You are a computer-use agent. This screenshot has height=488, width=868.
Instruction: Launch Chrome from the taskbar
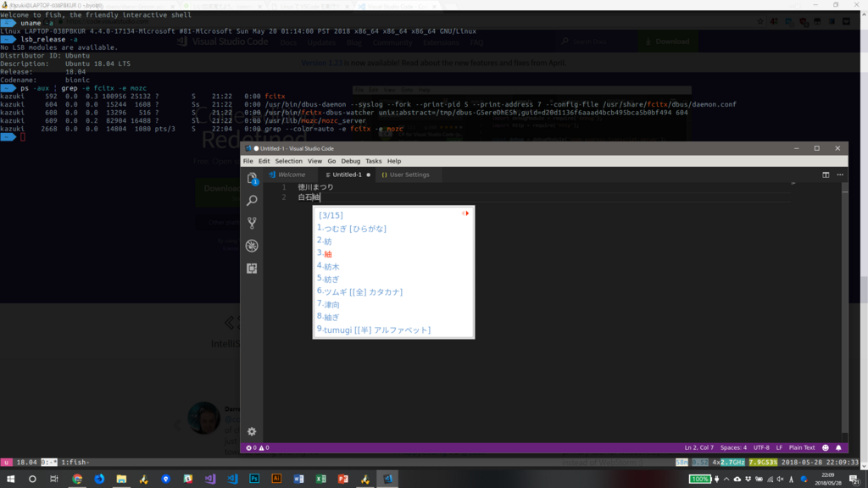pos(77,480)
